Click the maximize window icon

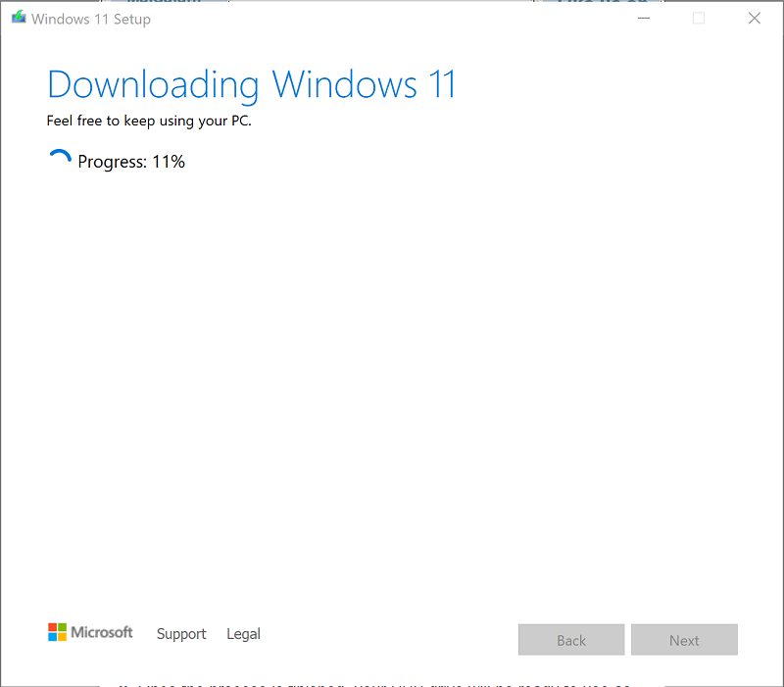click(699, 18)
